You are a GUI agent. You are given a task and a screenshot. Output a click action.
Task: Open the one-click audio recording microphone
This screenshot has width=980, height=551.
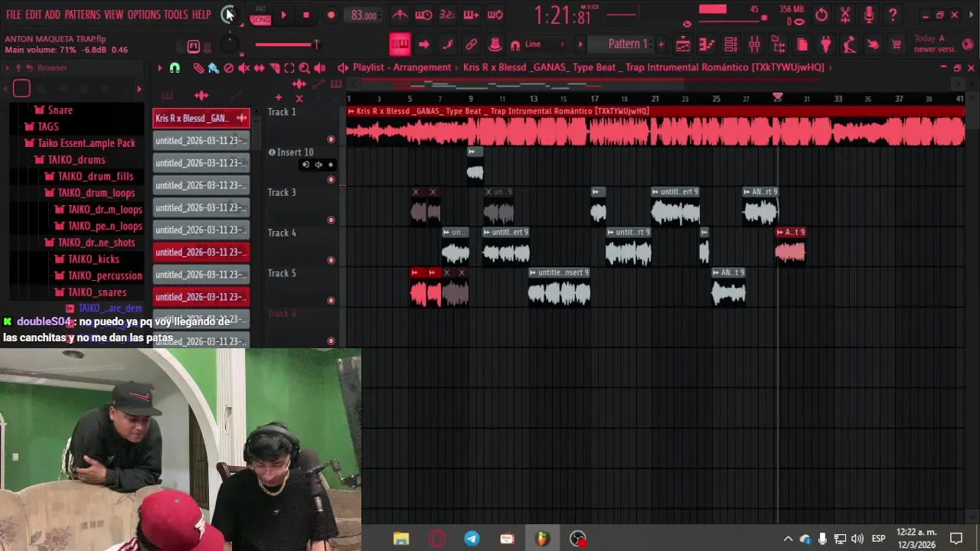[x=869, y=15]
